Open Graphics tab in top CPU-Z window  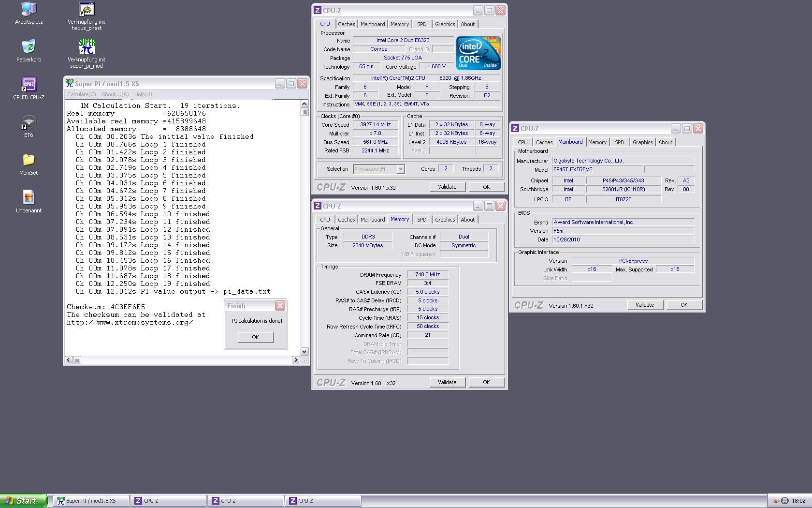(445, 24)
